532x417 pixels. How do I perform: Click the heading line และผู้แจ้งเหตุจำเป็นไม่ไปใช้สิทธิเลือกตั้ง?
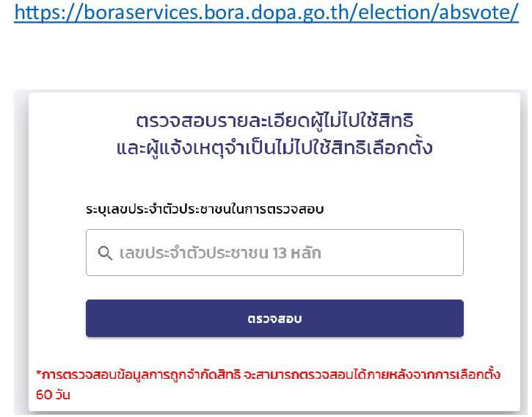point(274,148)
